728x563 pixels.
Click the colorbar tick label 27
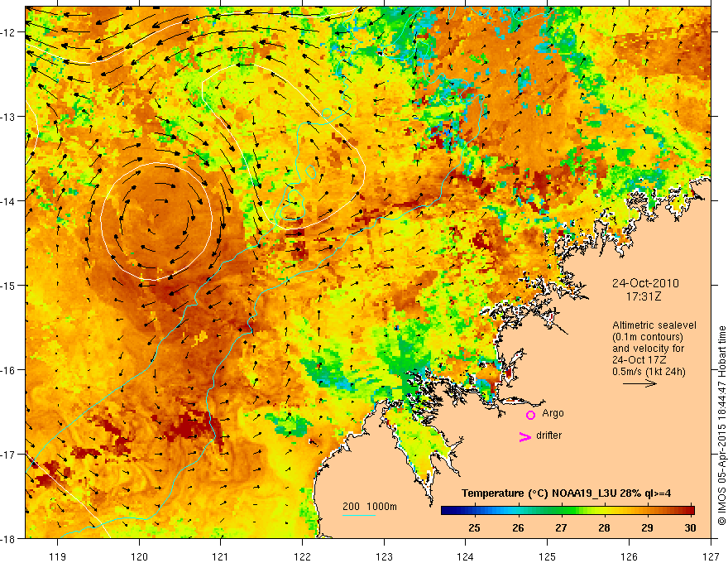[561, 527]
